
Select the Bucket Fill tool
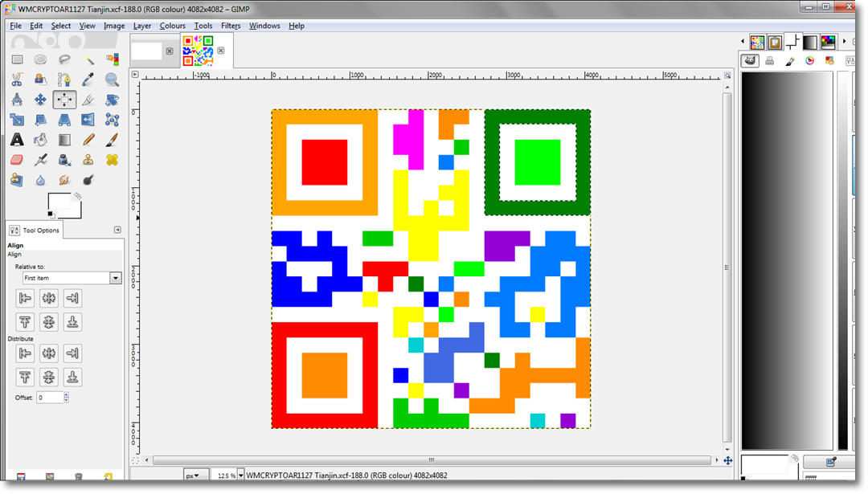click(40, 140)
